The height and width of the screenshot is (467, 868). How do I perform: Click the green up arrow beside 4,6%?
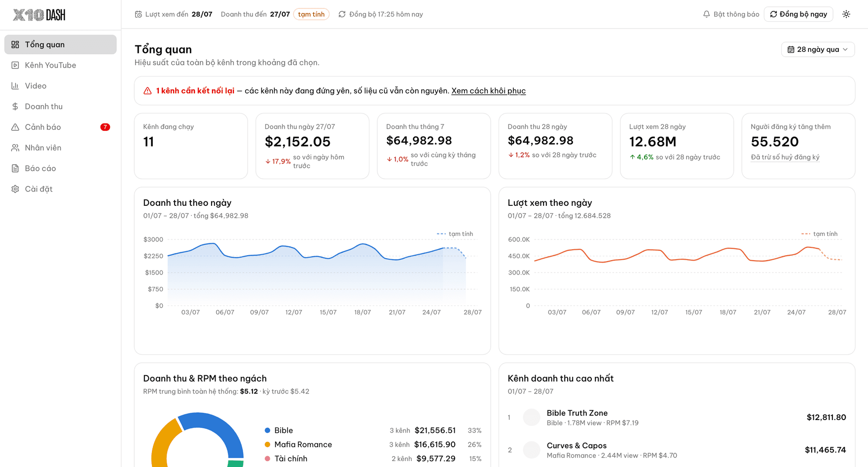pyautogui.click(x=632, y=157)
